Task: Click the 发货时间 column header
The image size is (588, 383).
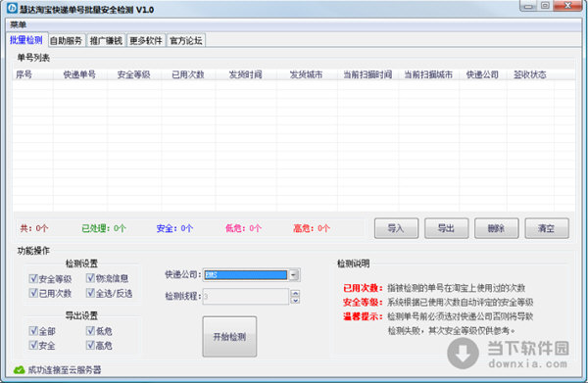Action: 246,74
